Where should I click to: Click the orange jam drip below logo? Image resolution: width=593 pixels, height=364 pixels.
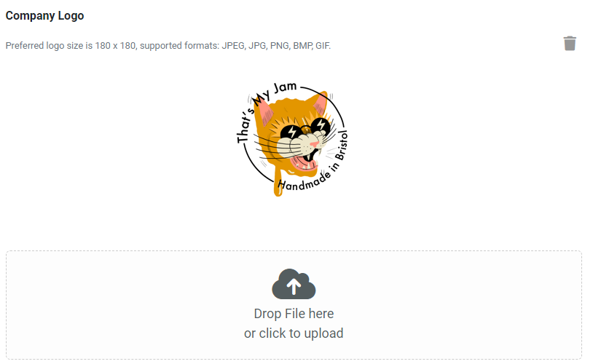click(x=278, y=183)
